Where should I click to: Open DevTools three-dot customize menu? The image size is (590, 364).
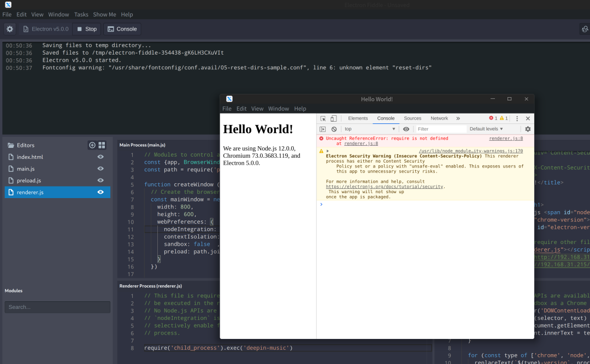[517, 118]
